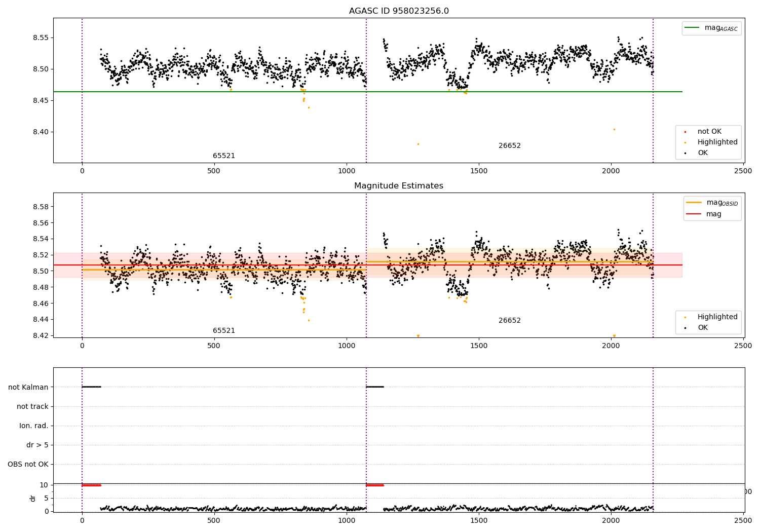
Task: Click obsid label 65521 in the AGASC plot
Action: [x=224, y=156]
